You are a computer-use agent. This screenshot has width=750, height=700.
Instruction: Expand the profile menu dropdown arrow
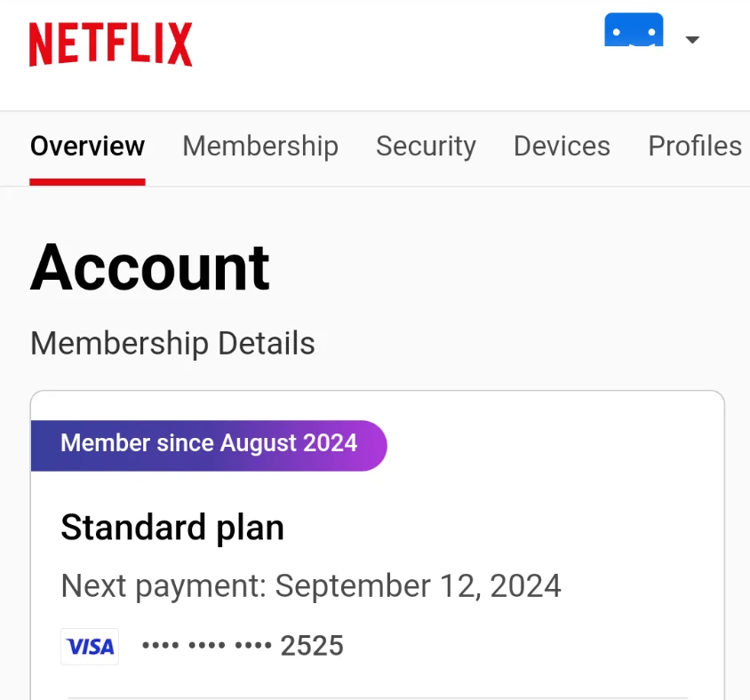tap(692, 39)
